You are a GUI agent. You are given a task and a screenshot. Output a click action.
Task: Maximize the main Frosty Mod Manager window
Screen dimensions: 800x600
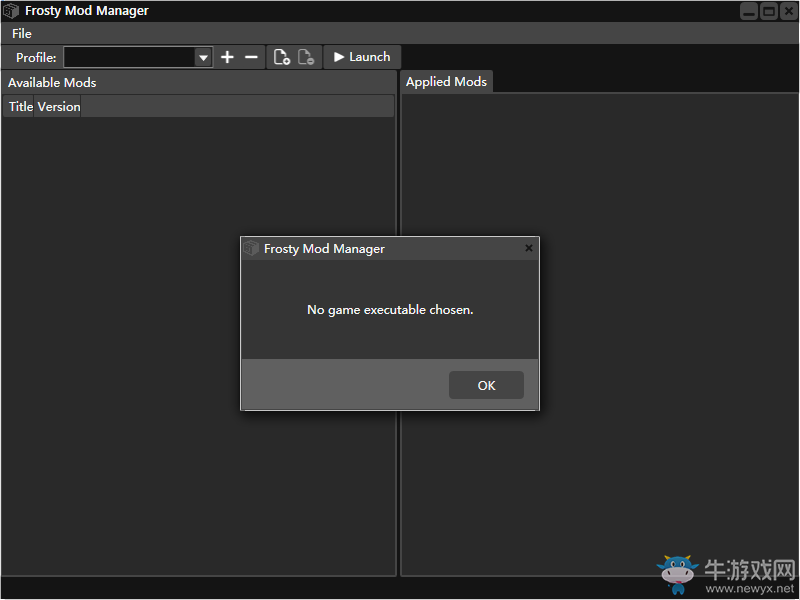(x=769, y=11)
